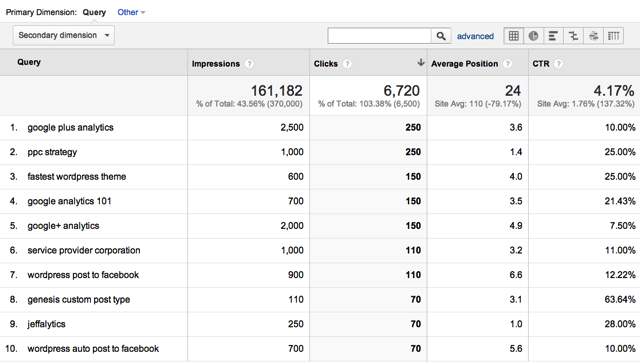640x364 pixels.
Task: Select query 'genesis custom post type'
Action: coord(78,300)
